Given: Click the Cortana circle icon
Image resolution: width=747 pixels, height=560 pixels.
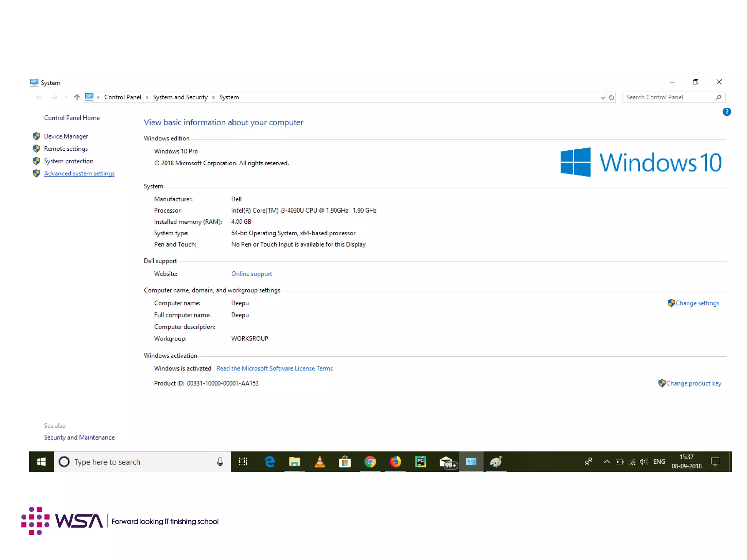Looking at the screenshot, I should [x=64, y=462].
